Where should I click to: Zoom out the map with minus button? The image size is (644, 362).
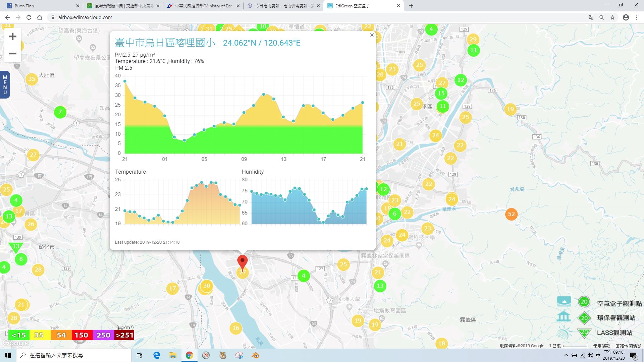[x=12, y=54]
